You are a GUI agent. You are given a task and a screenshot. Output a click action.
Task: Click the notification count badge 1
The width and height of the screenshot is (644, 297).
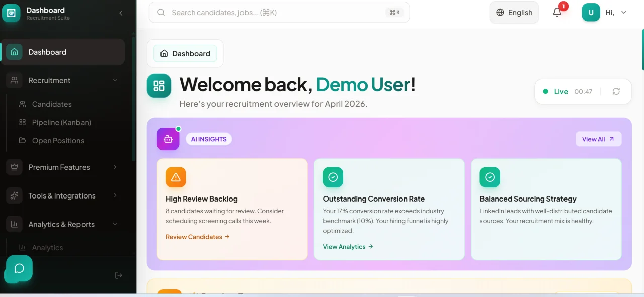(x=563, y=7)
